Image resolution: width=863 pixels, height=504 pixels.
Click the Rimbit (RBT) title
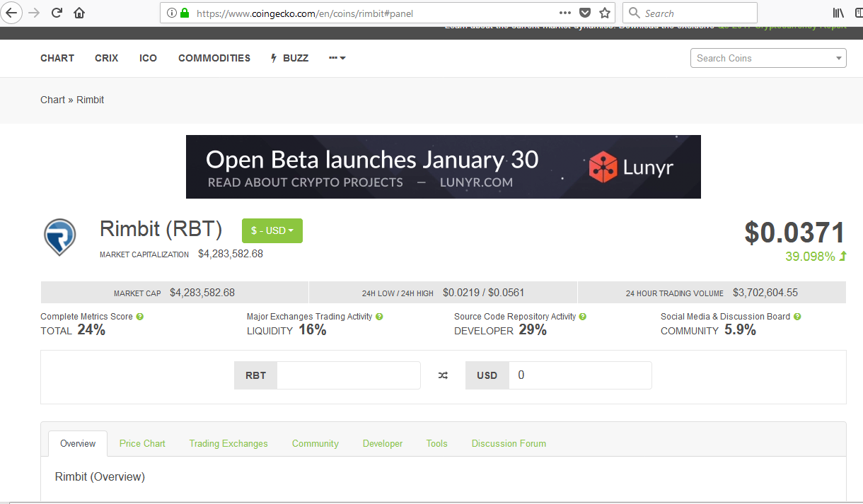tap(161, 229)
